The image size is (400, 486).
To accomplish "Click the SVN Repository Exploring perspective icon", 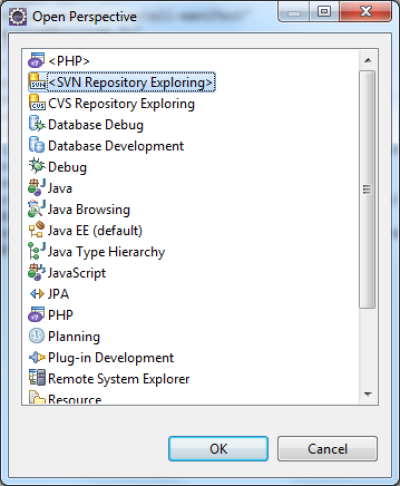I will coord(37,82).
